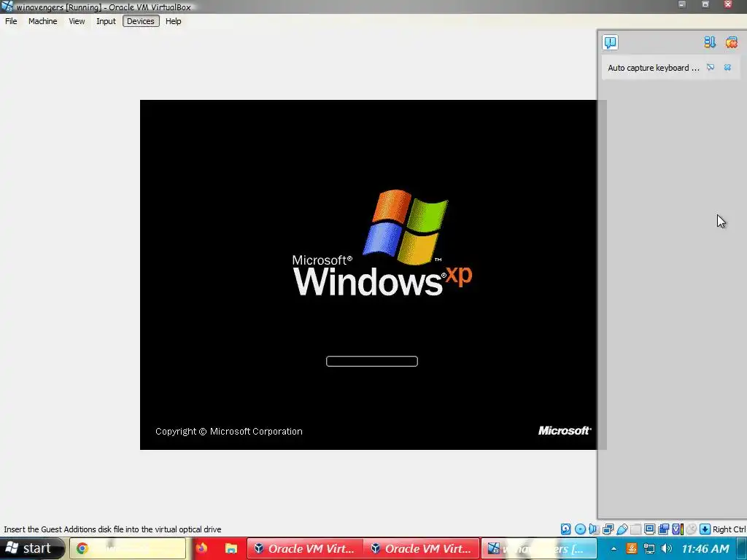Click the optical drive status icon

coord(580,529)
